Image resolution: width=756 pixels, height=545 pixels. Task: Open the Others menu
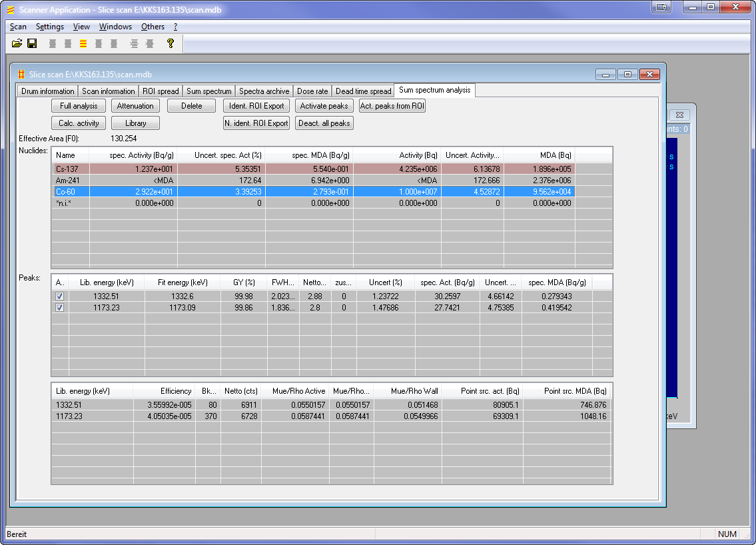pos(153,27)
